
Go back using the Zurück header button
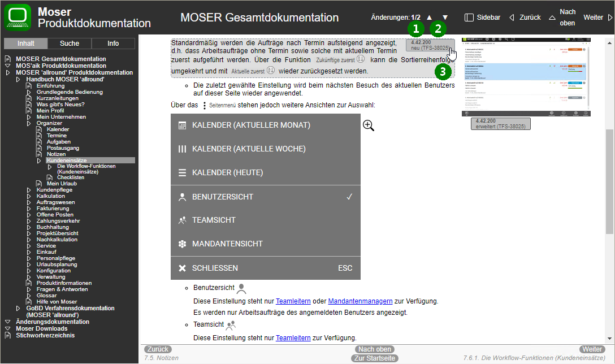[525, 18]
